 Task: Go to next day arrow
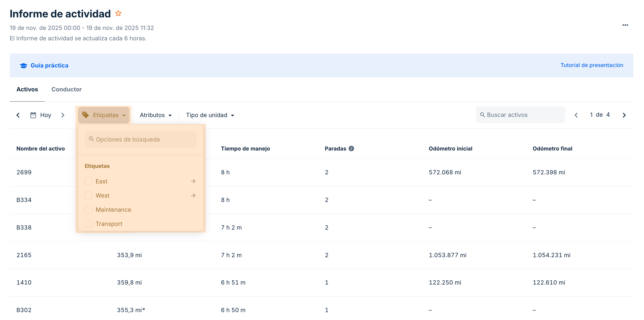pyautogui.click(x=63, y=115)
